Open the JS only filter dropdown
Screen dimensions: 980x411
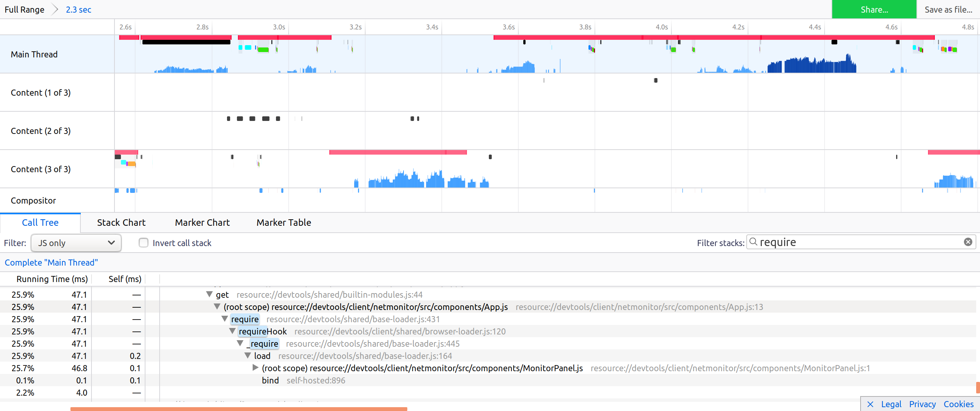76,243
